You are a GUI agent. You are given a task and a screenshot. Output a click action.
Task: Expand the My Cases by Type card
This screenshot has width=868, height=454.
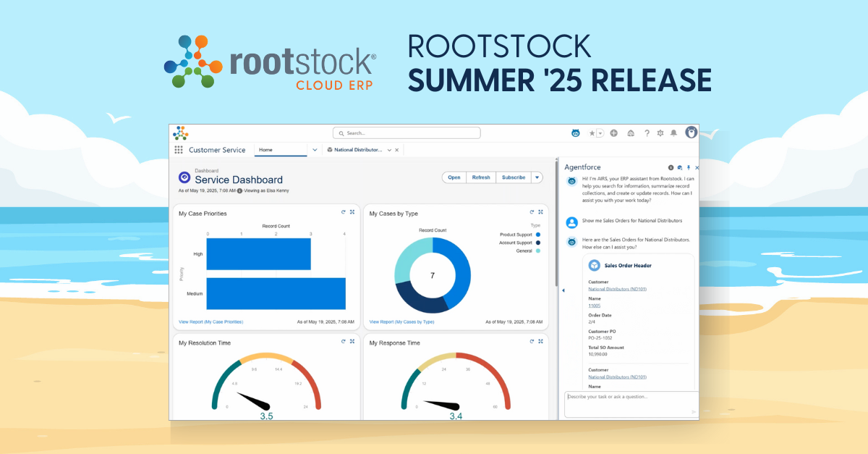[540, 212]
